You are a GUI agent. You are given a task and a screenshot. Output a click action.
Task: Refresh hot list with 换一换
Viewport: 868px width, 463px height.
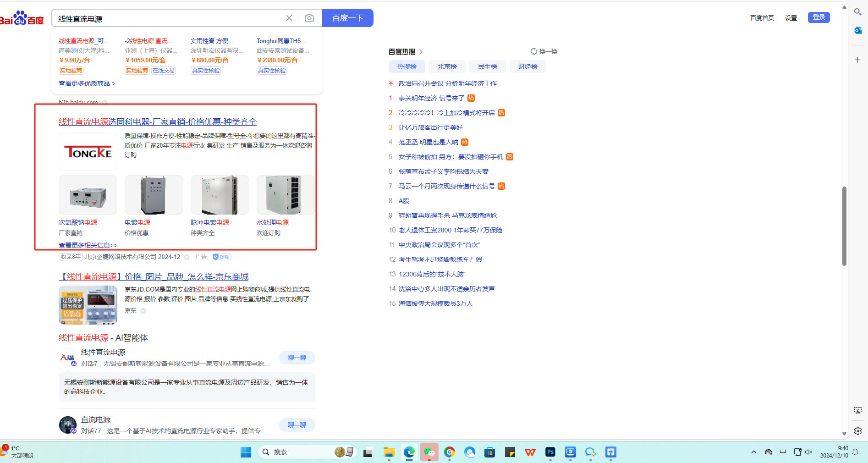click(544, 51)
